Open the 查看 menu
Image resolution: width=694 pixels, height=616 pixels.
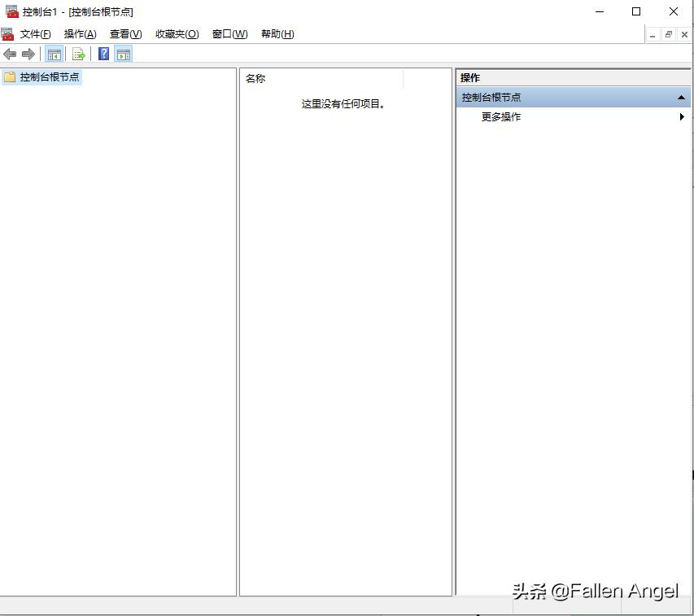click(124, 34)
